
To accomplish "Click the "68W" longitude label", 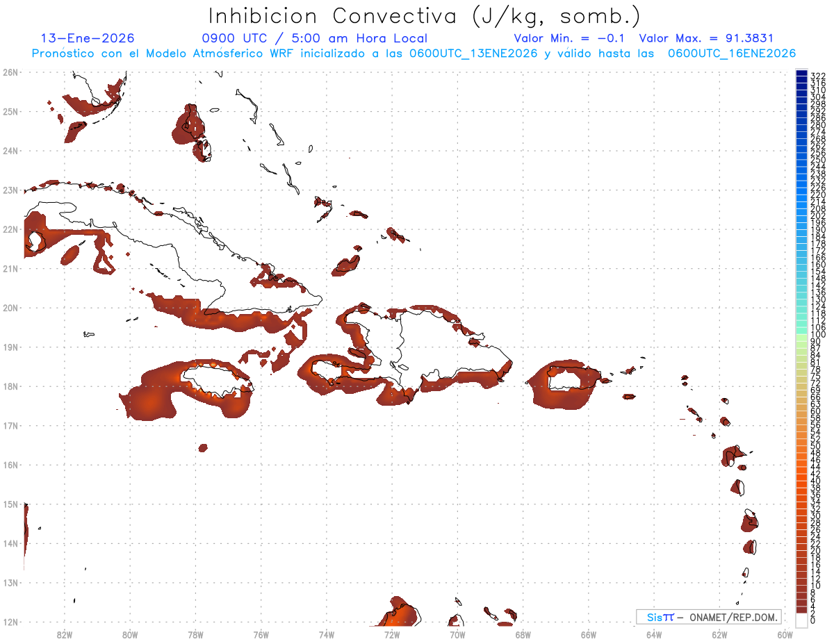I will coord(523,634).
